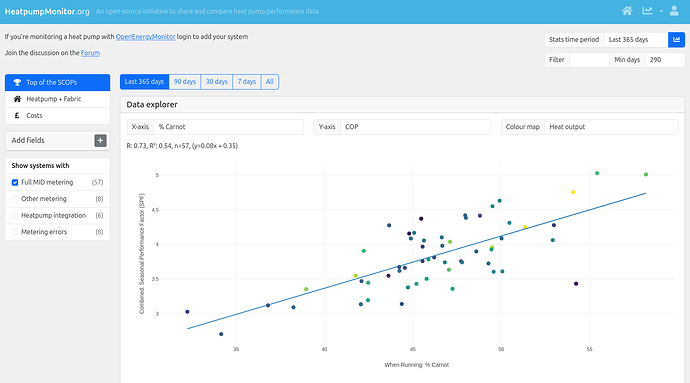This screenshot has width=690, height=383.
Task: Click the pound icon beside Costs
Action: tap(17, 116)
